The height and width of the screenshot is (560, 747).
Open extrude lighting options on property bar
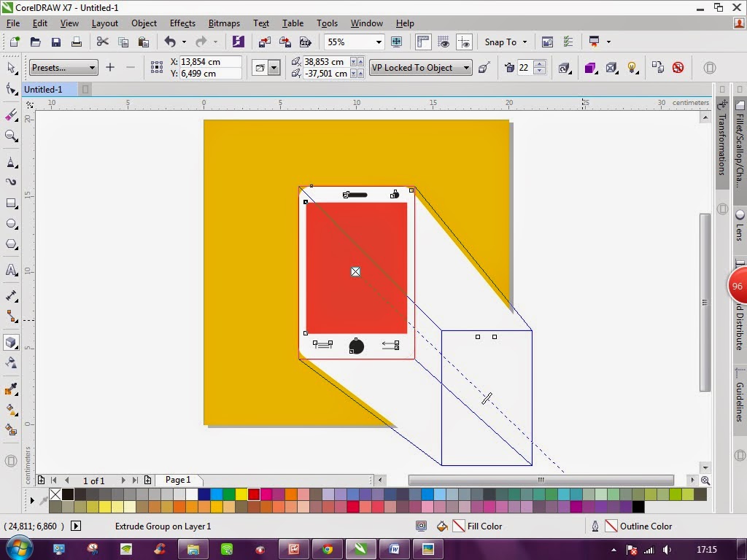point(631,68)
